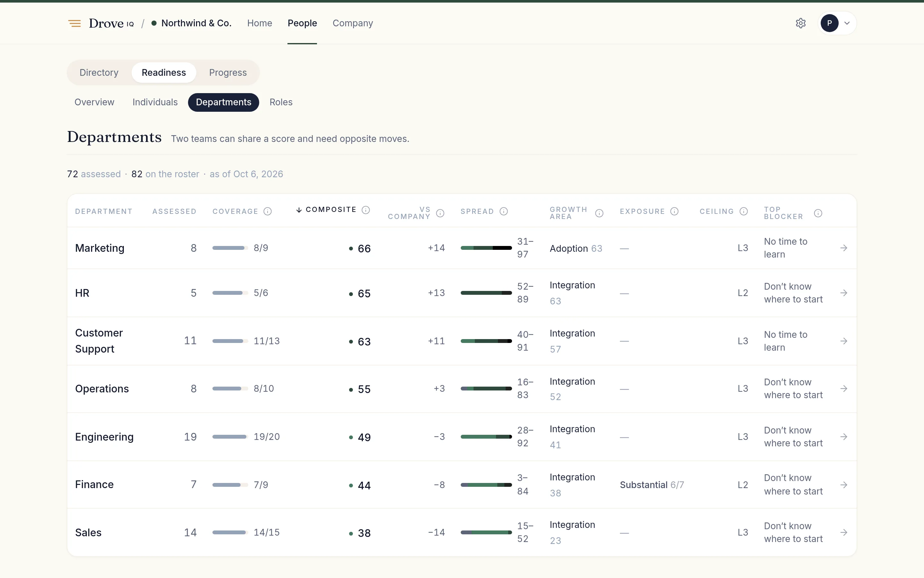Select the Readiness segment
The width and height of the screenshot is (924, 578).
click(164, 73)
